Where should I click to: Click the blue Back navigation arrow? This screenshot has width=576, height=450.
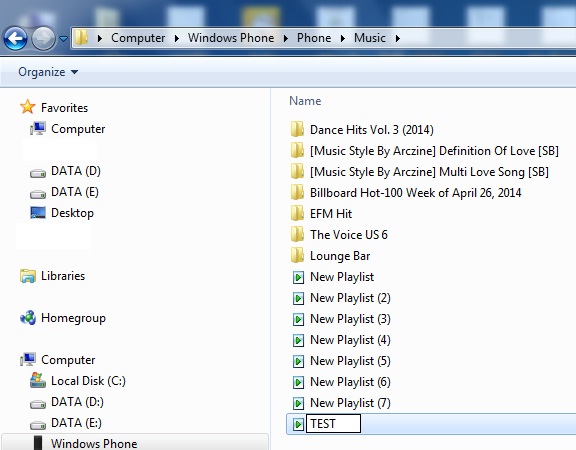(15, 38)
